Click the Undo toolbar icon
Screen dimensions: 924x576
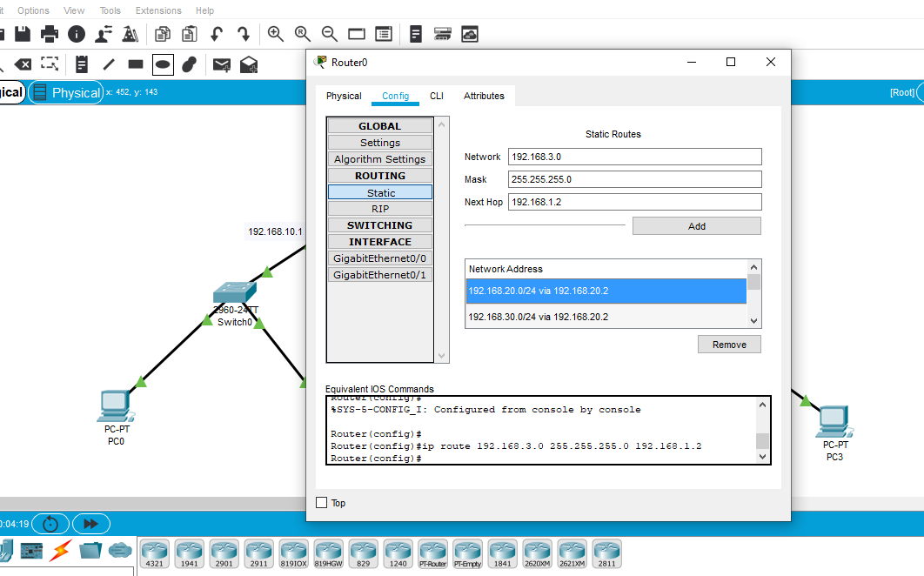click(x=215, y=34)
